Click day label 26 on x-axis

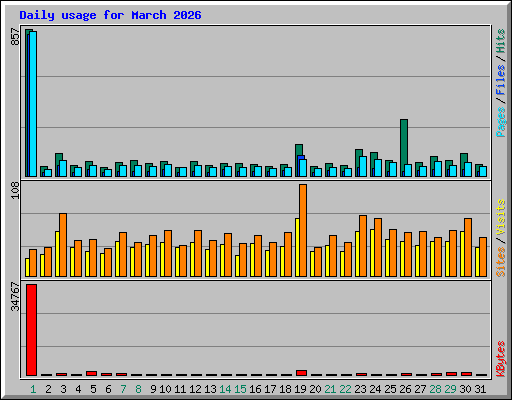(405, 389)
